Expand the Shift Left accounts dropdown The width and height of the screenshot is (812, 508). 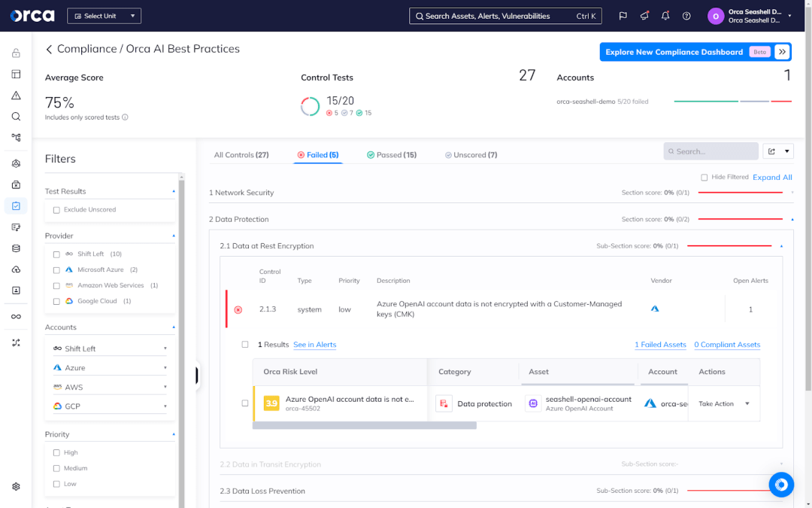point(110,348)
